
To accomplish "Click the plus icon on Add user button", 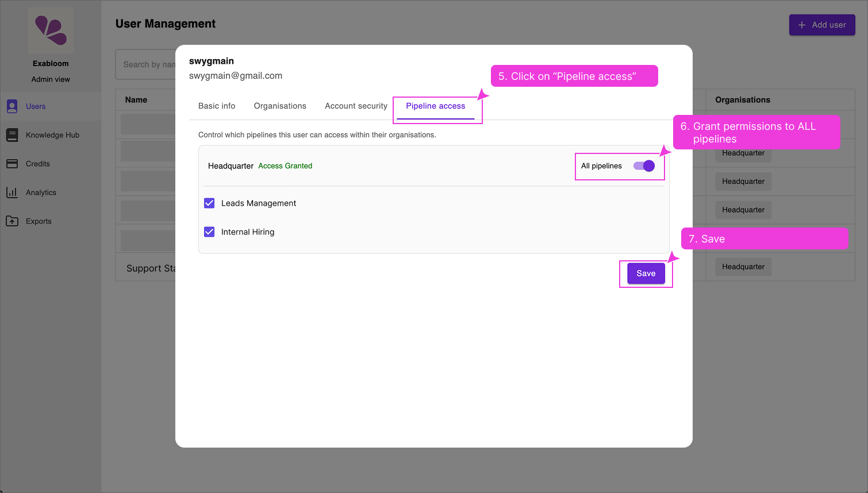I will pyautogui.click(x=801, y=25).
